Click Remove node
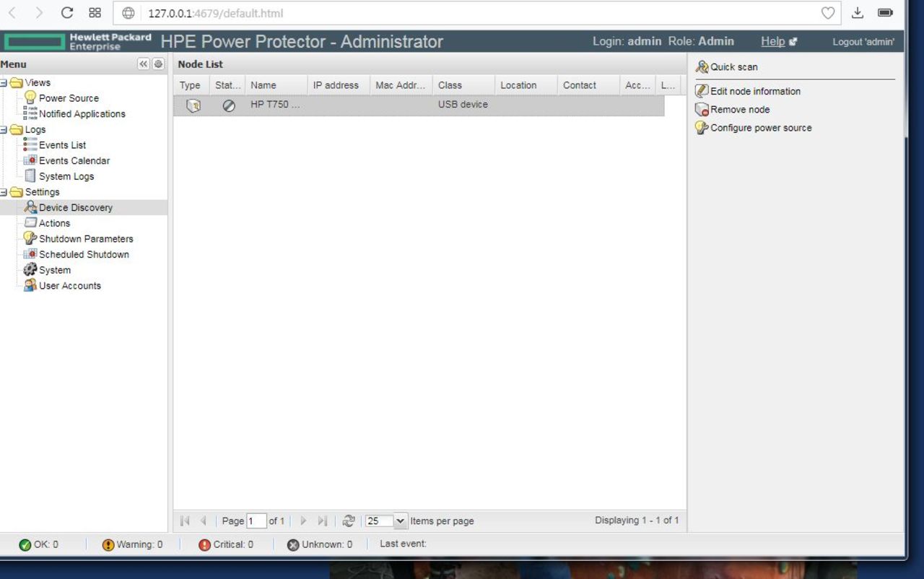 [x=733, y=110]
